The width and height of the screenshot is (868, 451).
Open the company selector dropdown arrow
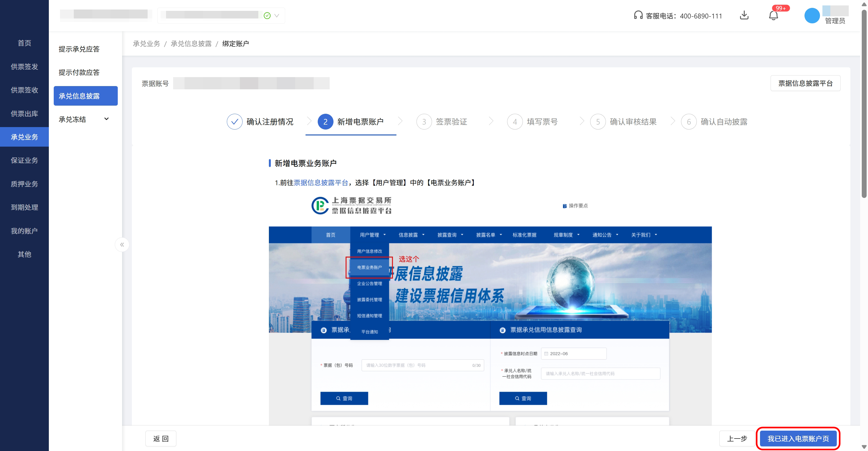[277, 15]
